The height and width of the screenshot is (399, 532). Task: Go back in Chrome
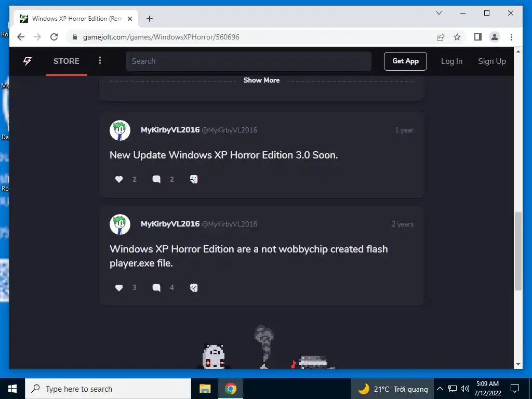(x=21, y=37)
